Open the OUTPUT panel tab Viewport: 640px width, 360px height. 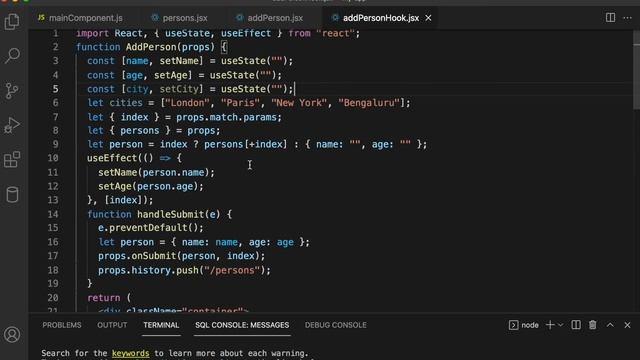(x=112, y=325)
